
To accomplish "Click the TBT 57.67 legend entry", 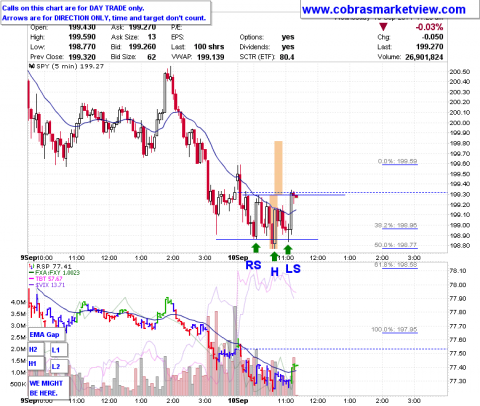I will pos(46,279).
